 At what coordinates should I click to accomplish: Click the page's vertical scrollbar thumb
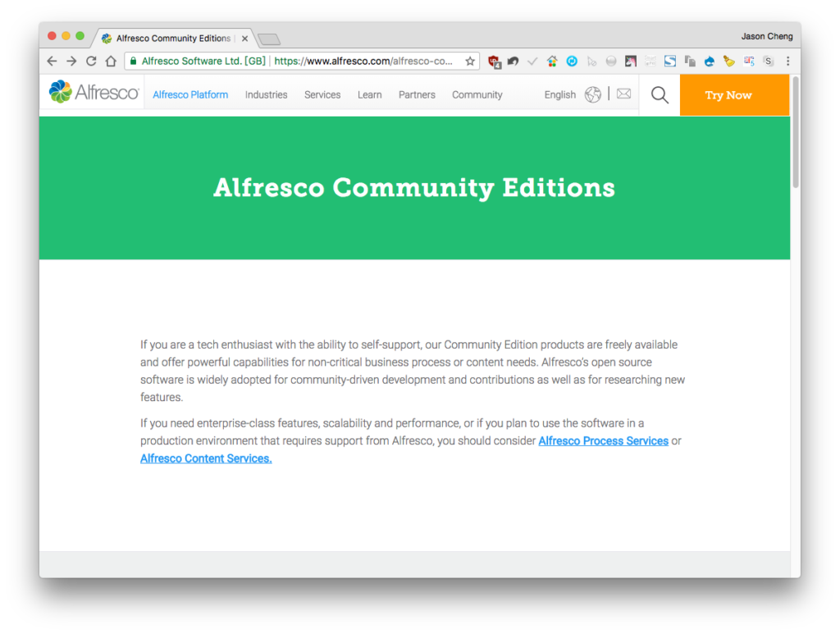[796, 132]
